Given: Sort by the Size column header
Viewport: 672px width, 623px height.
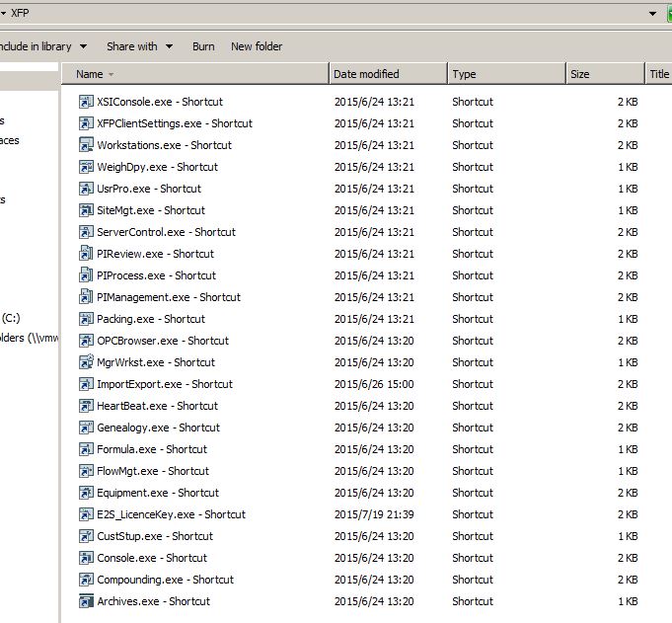Looking at the screenshot, I should pyautogui.click(x=605, y=74).
